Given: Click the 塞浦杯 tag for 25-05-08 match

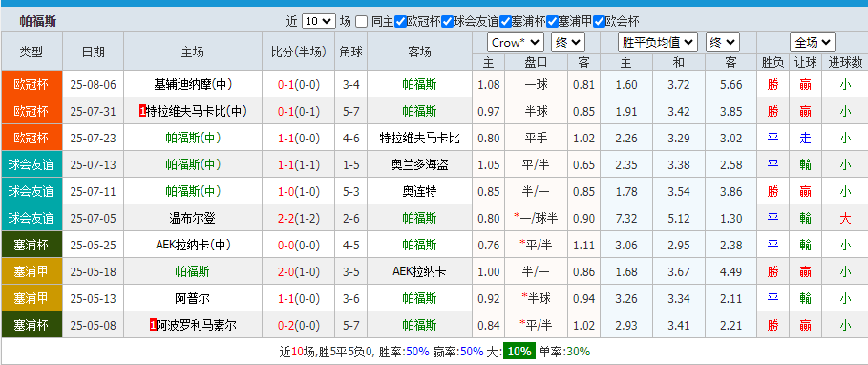Looking at the screenshot, I should click(31, 325).
